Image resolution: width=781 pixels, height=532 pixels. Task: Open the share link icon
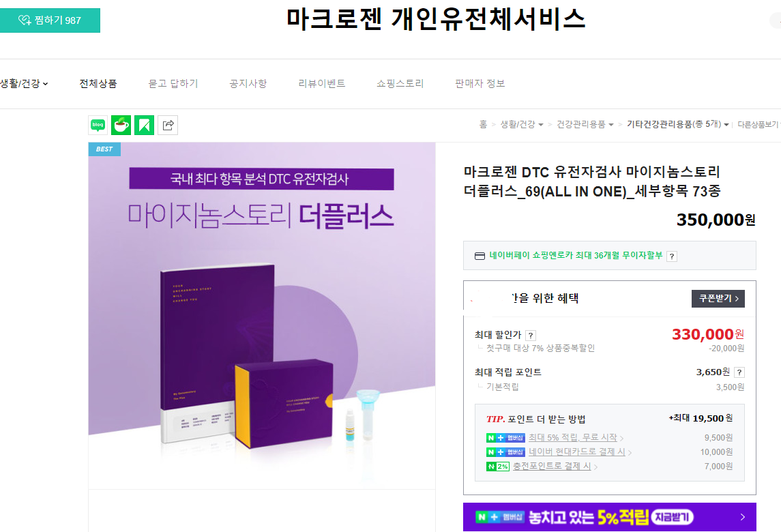[168, 125]
